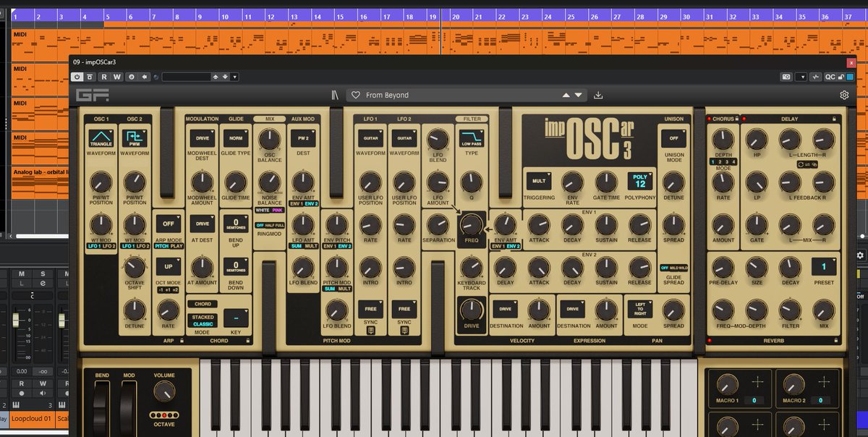This screenshot has height=437, width=868.
Task: Select Chorus mode 3
Action: point(727,162)
